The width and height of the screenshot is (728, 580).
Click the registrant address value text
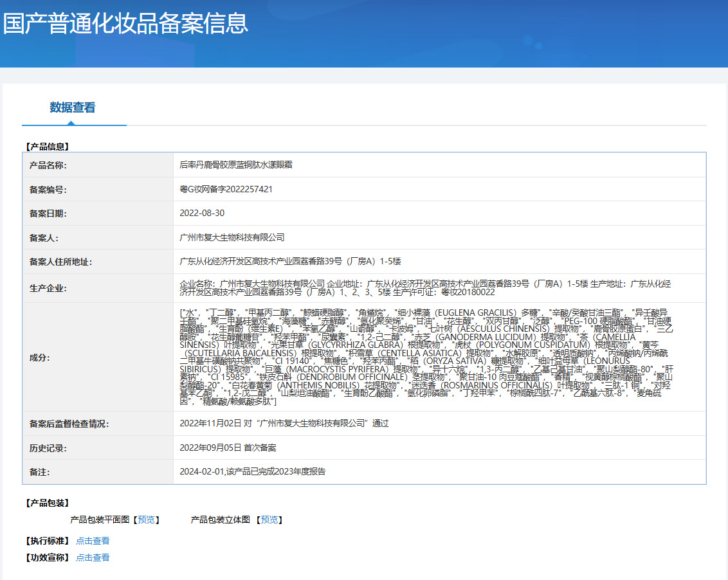[x=290, y=262]
